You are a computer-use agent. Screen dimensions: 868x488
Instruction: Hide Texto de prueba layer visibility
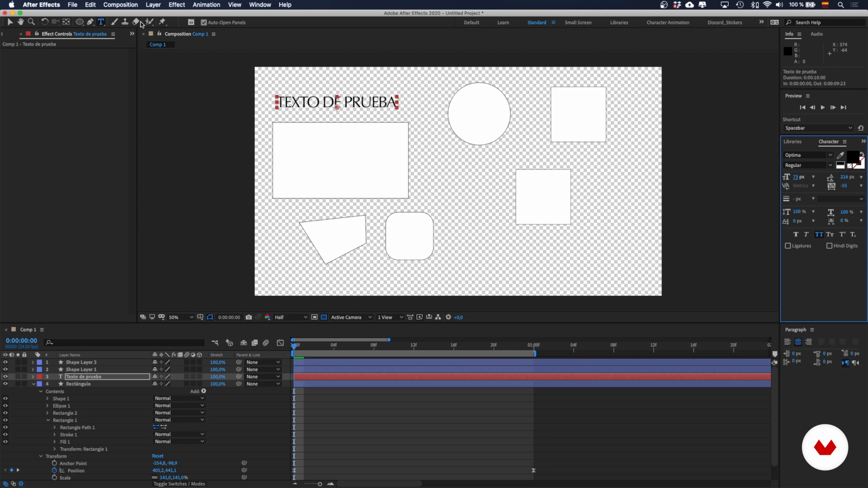5,377
